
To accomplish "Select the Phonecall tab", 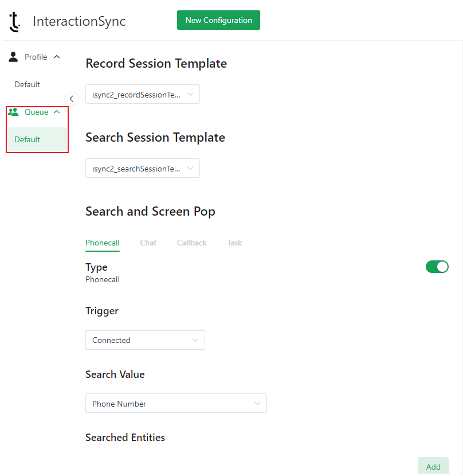I will 103,243.
